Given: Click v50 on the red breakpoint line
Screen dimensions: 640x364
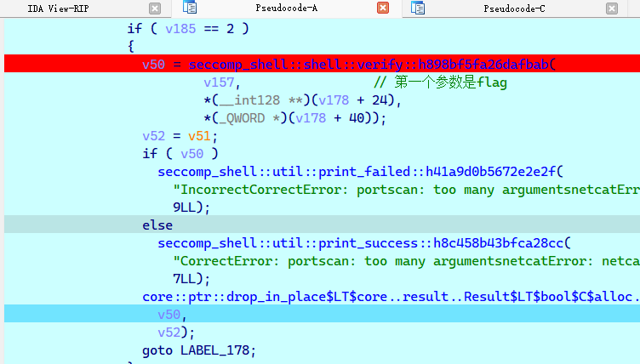Looking at the screenshot, I should [x=153, y=65].
